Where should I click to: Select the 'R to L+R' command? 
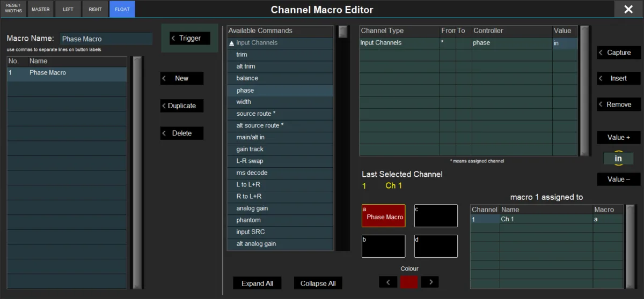click(280, 196)
